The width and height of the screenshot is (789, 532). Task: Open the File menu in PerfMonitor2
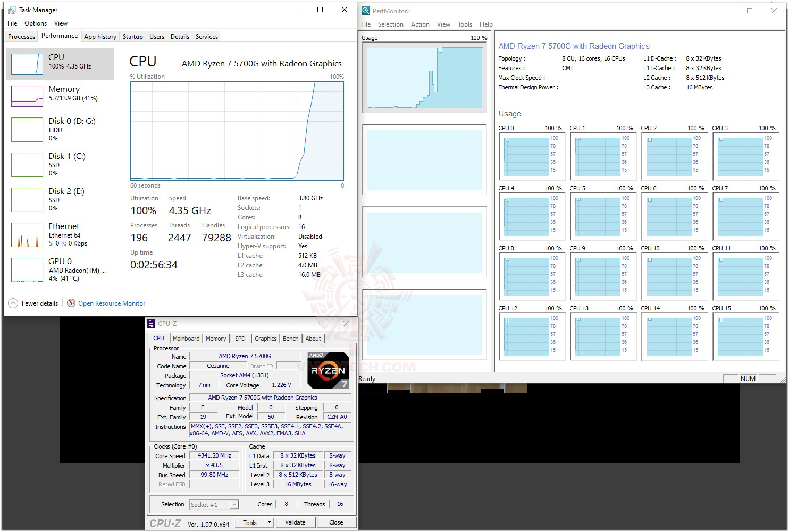[366, 24]
